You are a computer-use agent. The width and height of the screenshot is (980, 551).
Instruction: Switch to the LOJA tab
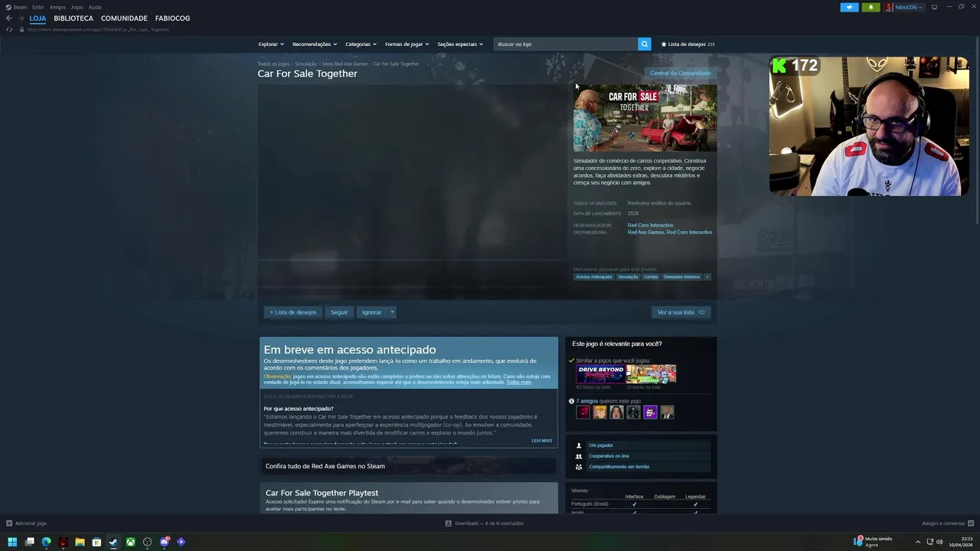(38, 18)
